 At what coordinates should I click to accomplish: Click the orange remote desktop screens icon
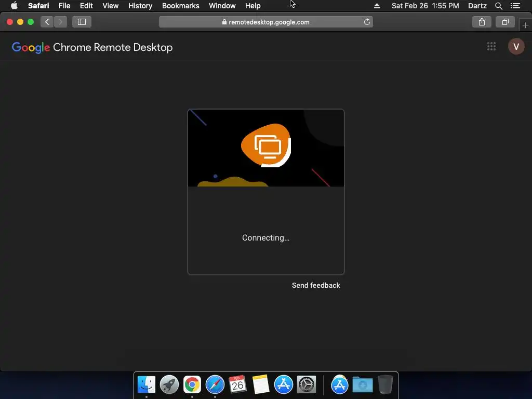(x=266, y=145)
